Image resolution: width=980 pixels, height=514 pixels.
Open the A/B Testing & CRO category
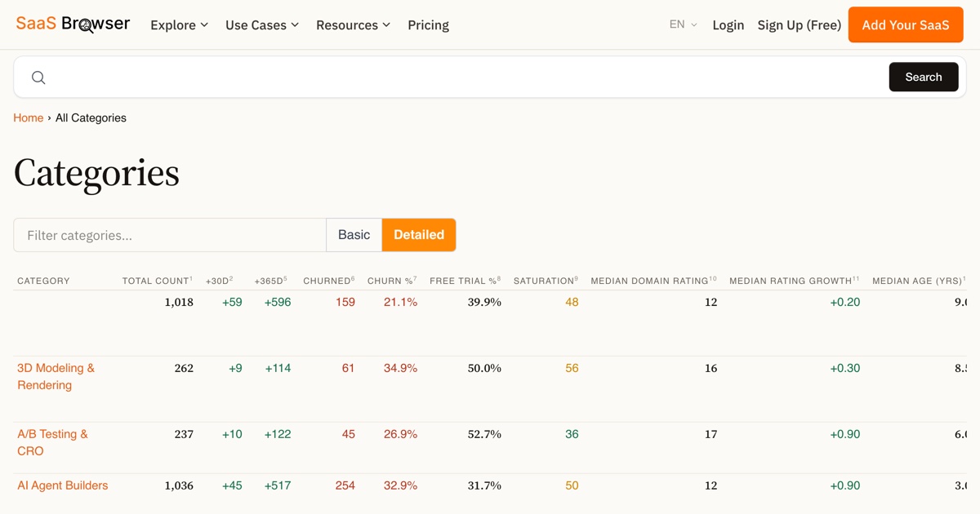pos(52,443)
